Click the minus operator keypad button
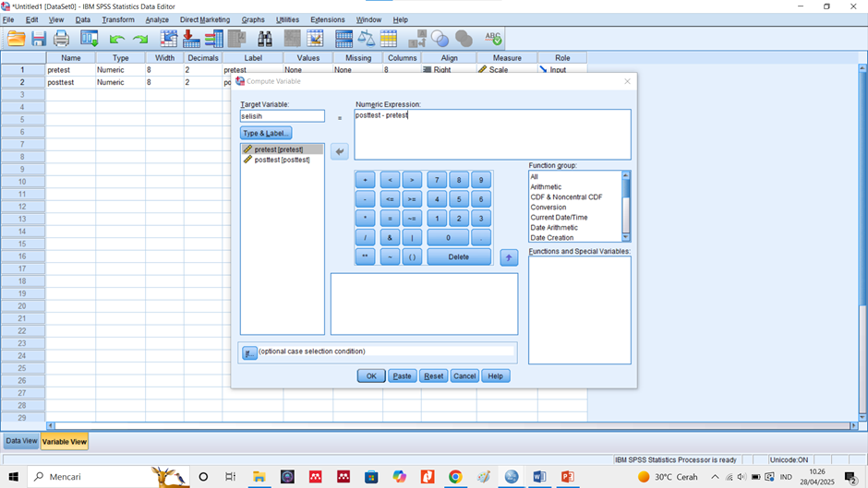Viewport: 868px width, 488px height. point(365,199)
